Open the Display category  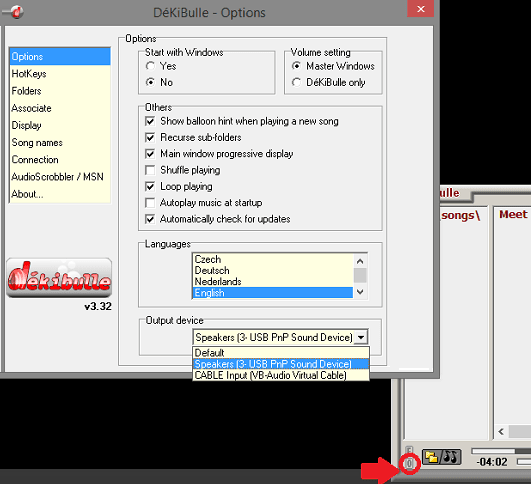60,125
